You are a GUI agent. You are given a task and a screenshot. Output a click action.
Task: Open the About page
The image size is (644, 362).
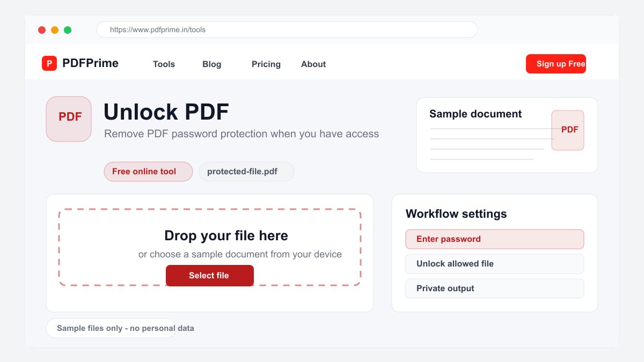313,64
